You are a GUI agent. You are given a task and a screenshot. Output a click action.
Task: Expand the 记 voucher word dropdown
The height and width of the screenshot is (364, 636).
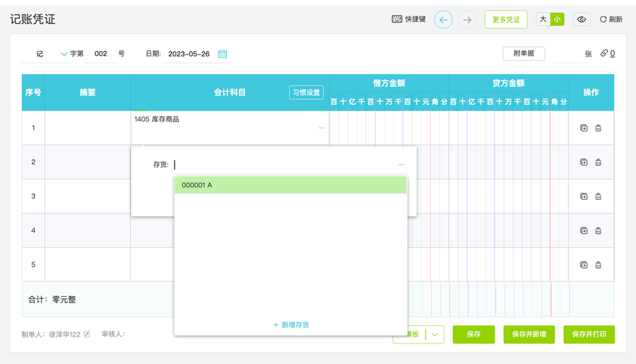pyautogui.click(x=64, y=54)
